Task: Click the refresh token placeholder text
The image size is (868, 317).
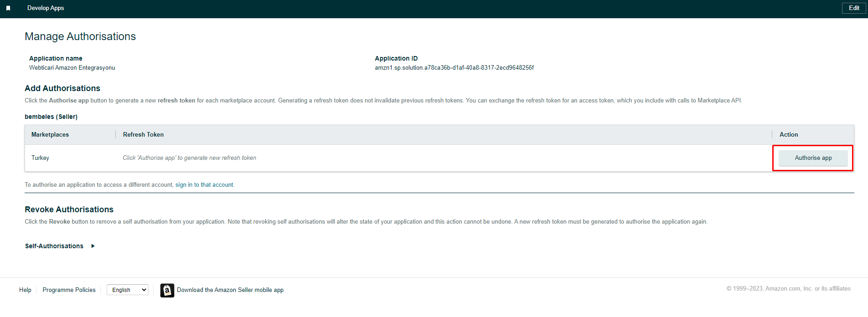Action: pyautogui.click(x=189, y=158)
